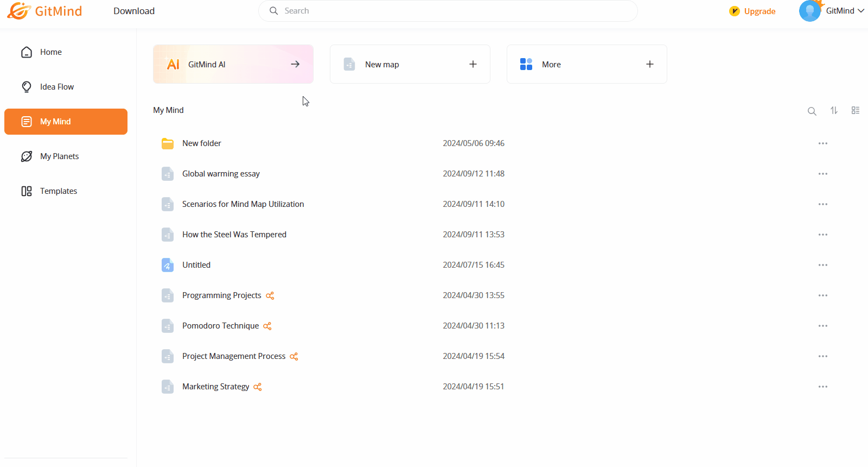Screen dimensions: 868x467
Task: Open more options for Global warming essay
Action: (823, 174)
